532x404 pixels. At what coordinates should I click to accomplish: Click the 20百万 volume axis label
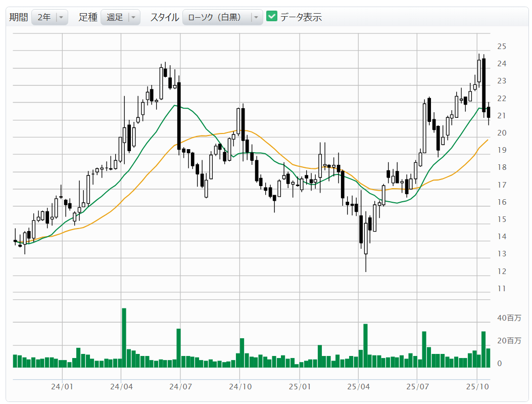click(x=508, y=341)
